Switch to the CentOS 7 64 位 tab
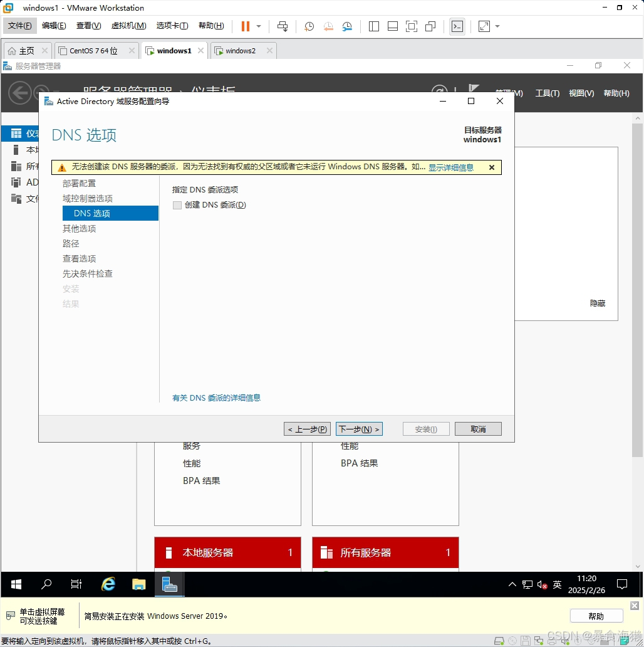 point(93,51)
